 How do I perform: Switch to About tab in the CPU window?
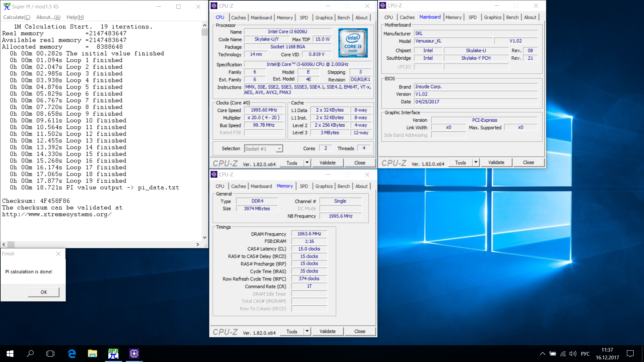[x=361, y=18]
